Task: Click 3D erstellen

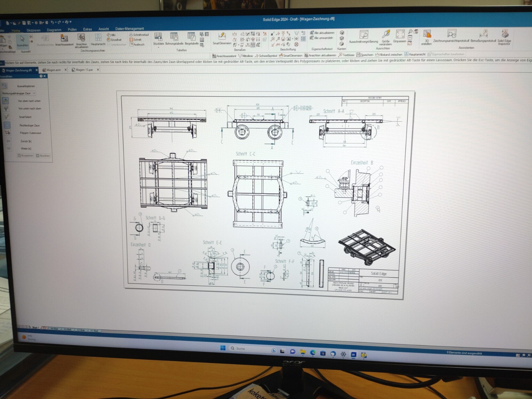Action: pos(426,37)
